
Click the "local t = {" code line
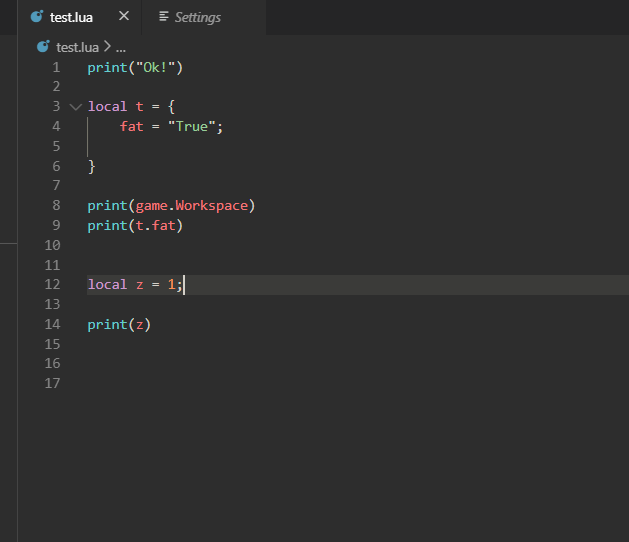(132, 107)
